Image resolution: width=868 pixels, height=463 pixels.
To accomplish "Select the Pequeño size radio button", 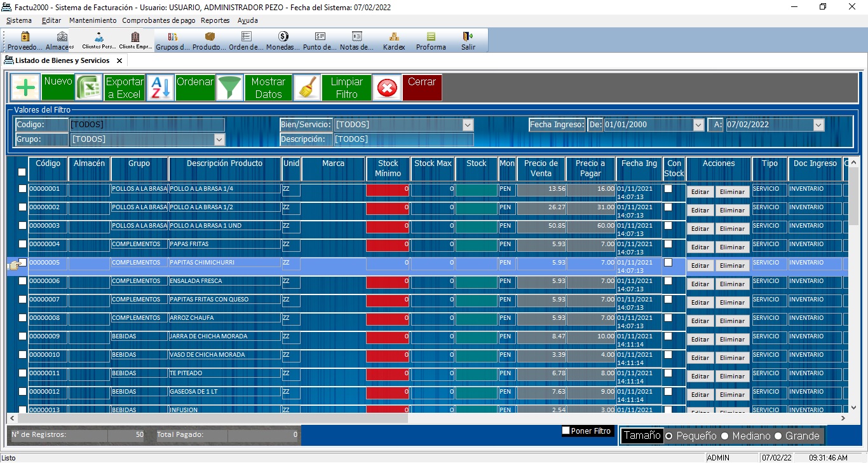I will (668, 436).
